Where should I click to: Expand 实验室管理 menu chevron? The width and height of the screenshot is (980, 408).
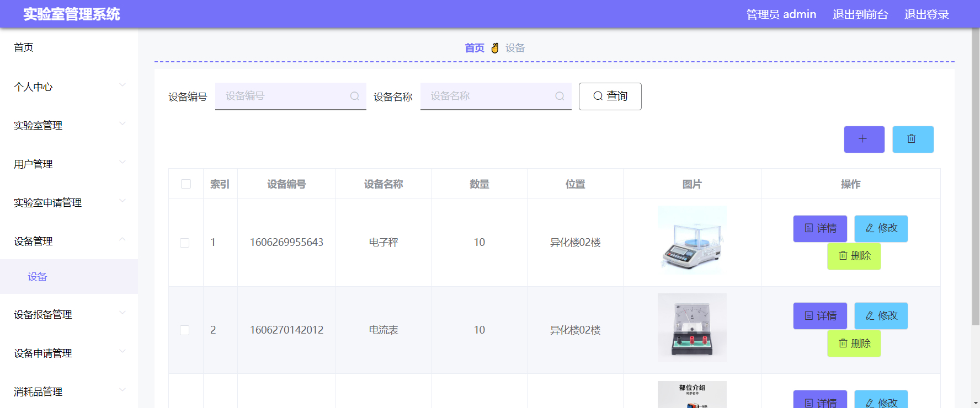pos(122,124)
